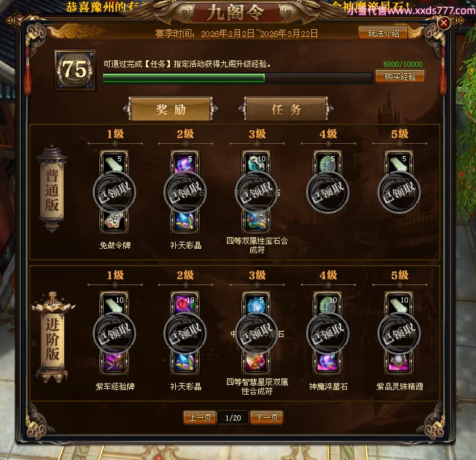The height and width of the screenshot is (460, 476).
Task: Select the 免做令牌 reward icon in 普通版
Action: [114, 221]
